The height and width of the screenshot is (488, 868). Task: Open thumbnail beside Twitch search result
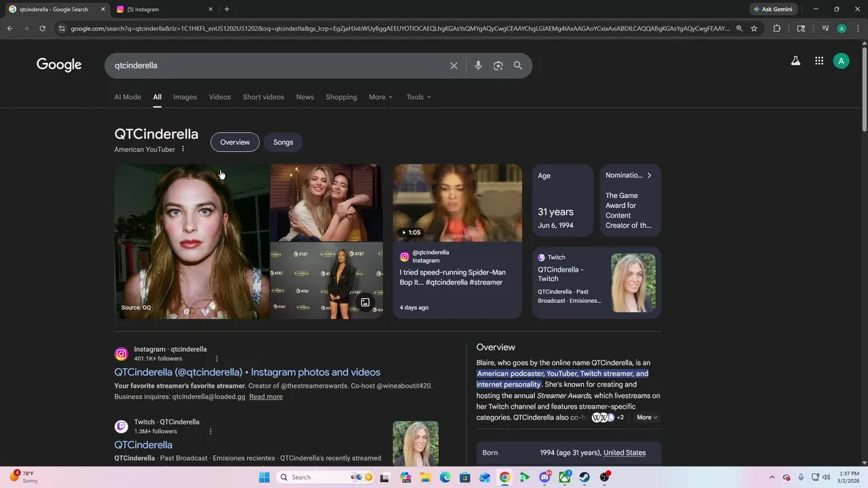click(x=416, y=443)
